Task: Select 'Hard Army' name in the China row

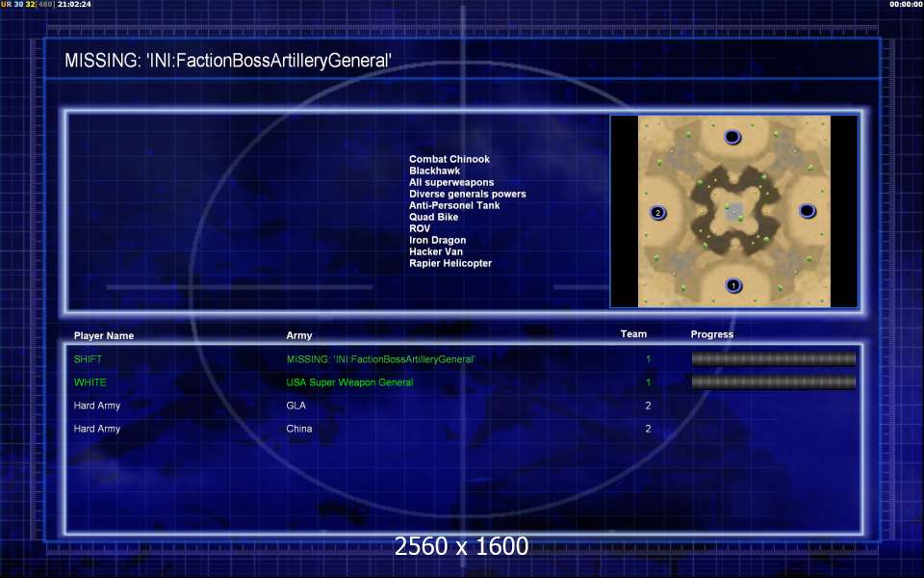Action: (x=96, y=429)
